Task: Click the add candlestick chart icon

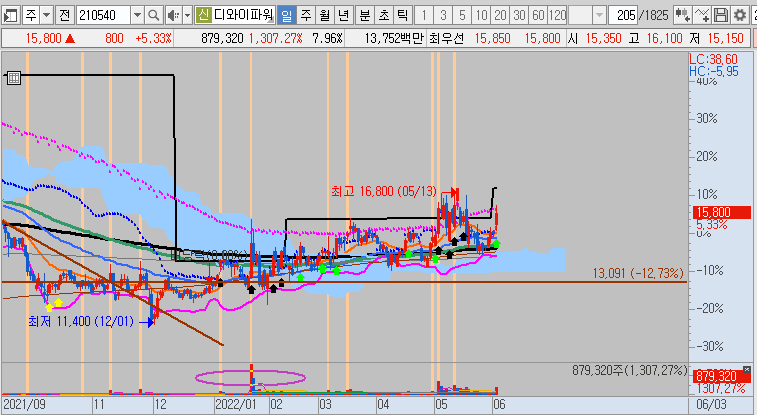Action: [683, 15]
